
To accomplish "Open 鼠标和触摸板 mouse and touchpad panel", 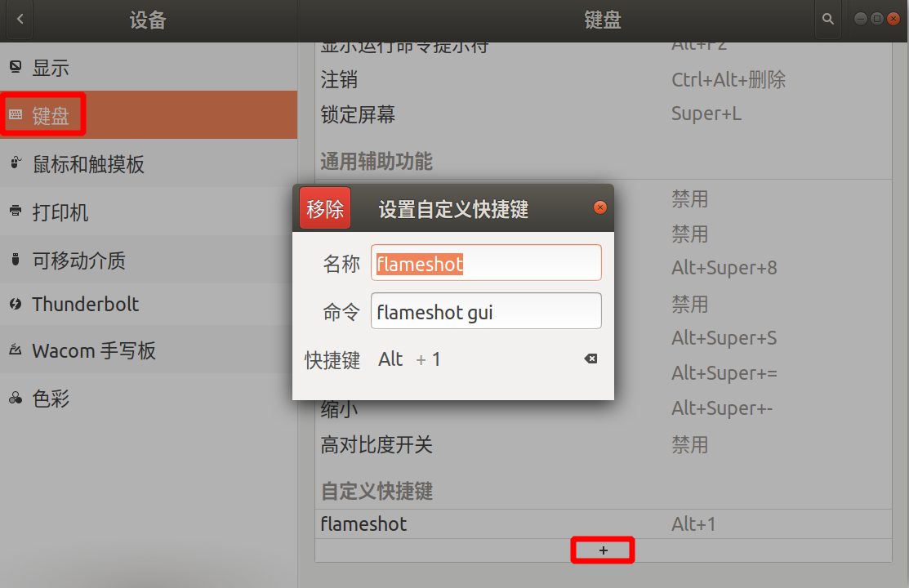I will pos(149,163).
